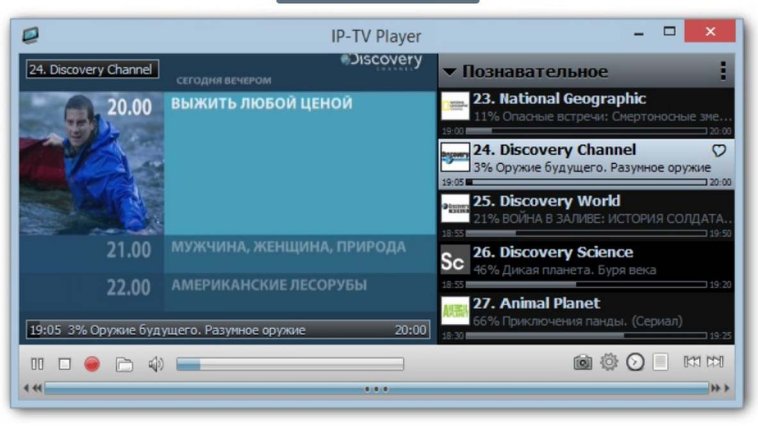
Task: Start recording with the red record button
Action: coord(92,364)
